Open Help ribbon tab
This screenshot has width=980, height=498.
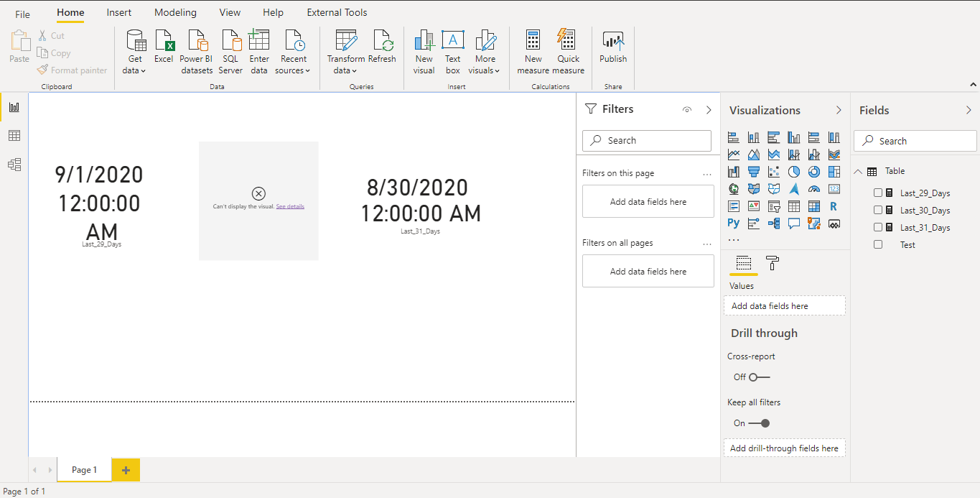273,12
